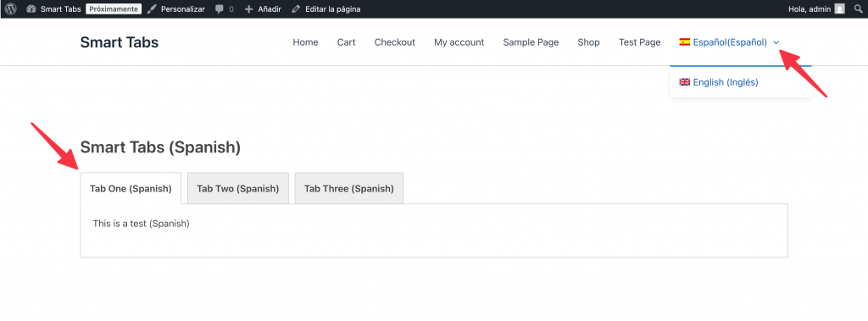This screenshot has width=868, height=321.
Task: Click the Spanish flag icon
Action: pyautogui.click(x=685, y=42)
